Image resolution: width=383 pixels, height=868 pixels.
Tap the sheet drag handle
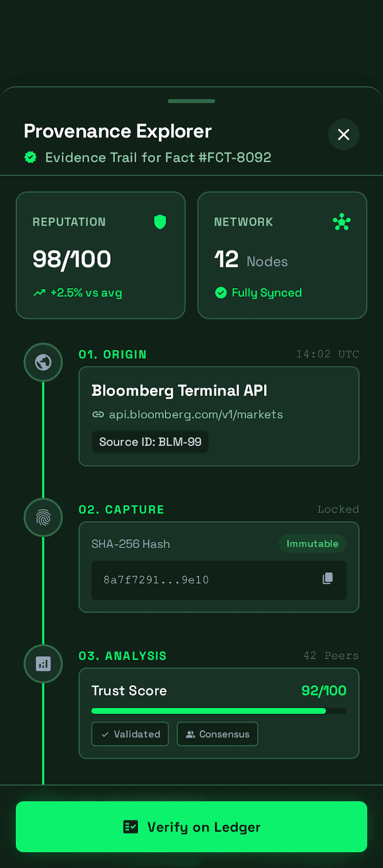pyautogui.click(x=191, y=101)
